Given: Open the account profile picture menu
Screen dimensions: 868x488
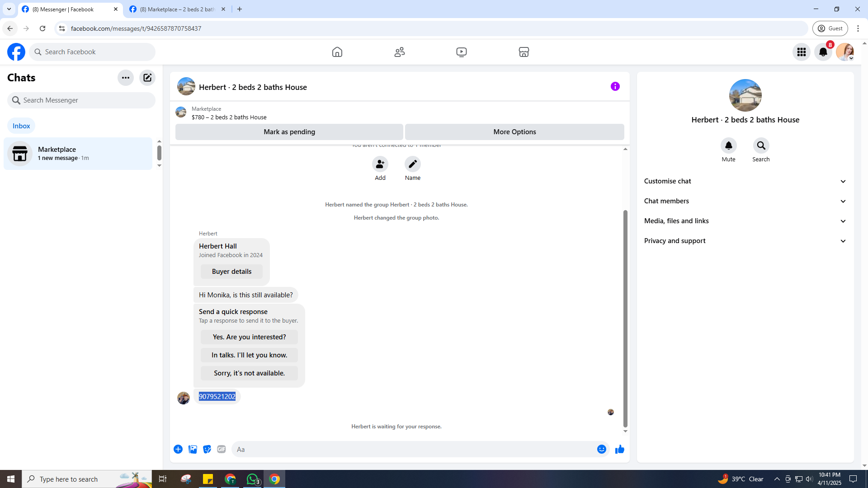Looking at the screenshot, I should (845, 52).
